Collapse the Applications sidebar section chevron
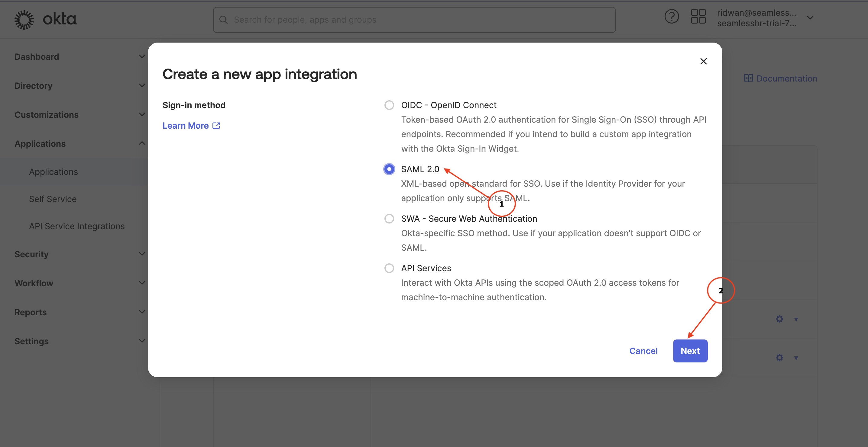 [142, 143]
